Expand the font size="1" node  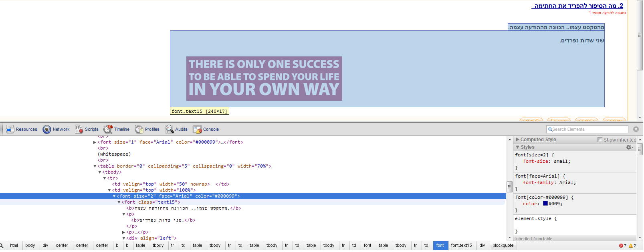point(95,142)
